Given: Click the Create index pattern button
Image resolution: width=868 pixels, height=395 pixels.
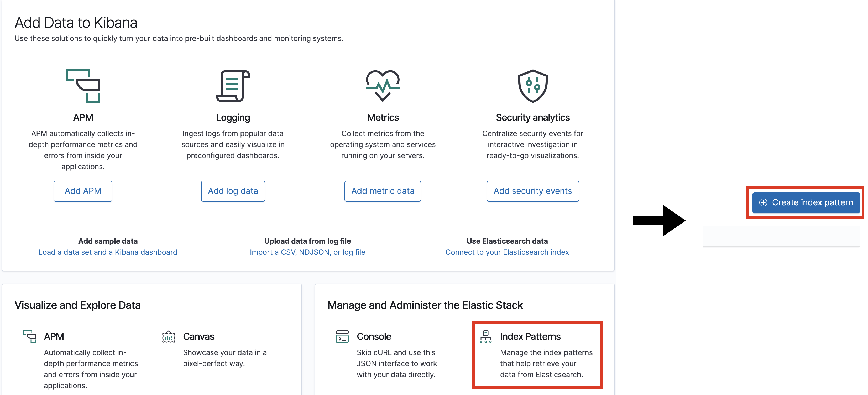Looking at the screenshot, I should (806, 202).
